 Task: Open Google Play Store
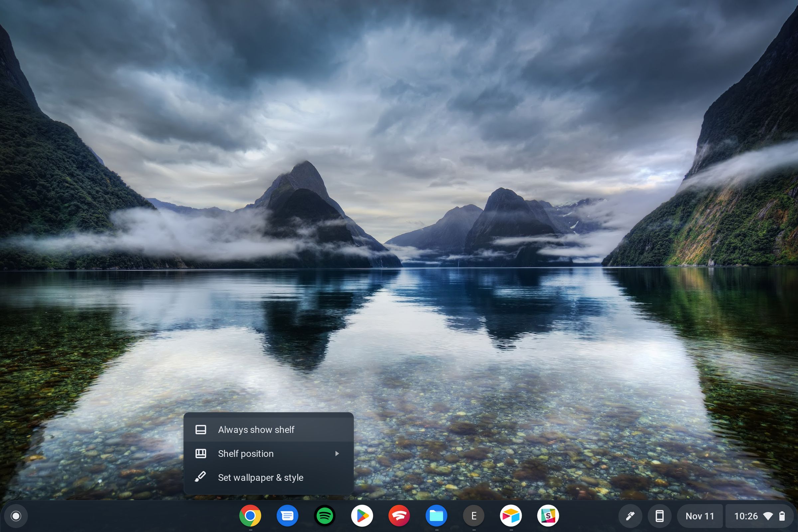pyautogui.click(x=362, y=516)
